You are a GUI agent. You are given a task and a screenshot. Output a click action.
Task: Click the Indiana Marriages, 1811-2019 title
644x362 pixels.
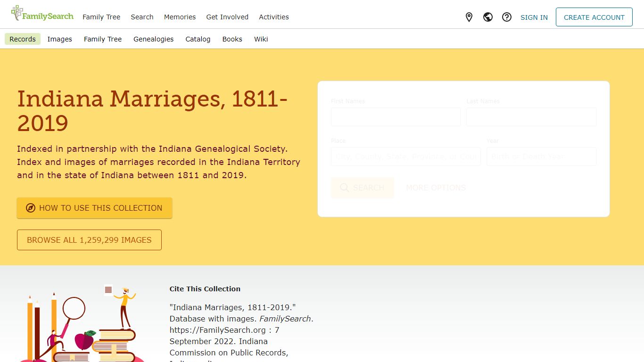point(152,111)
